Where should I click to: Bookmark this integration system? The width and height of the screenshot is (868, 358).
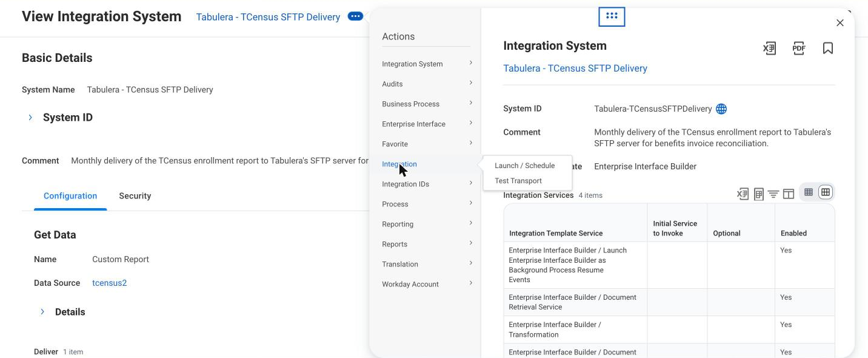tap(828, 49)
